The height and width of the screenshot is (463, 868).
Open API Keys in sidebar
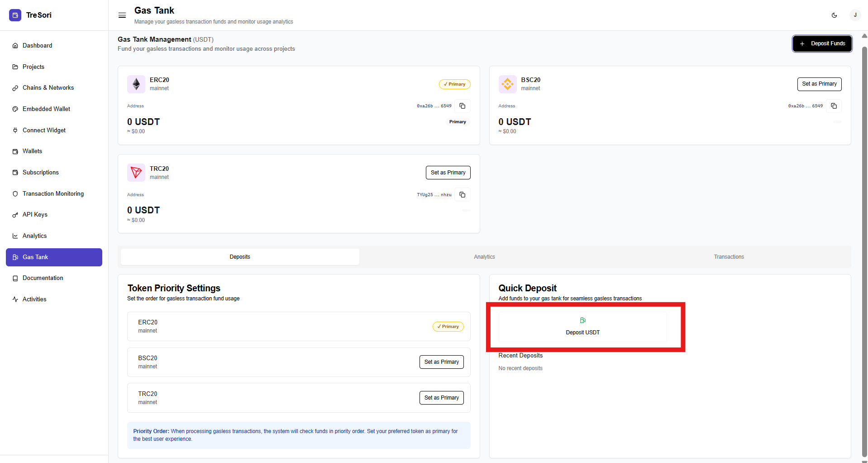pyautogui.click(x=35, y=215)
